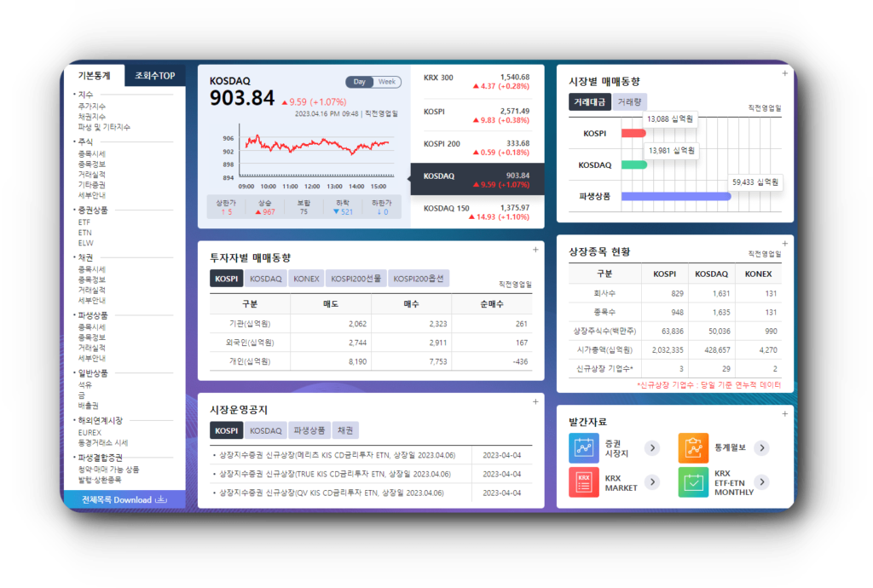Open ELW under 증권상품
This screenshot has width=873, height=588.
(86, 243)
